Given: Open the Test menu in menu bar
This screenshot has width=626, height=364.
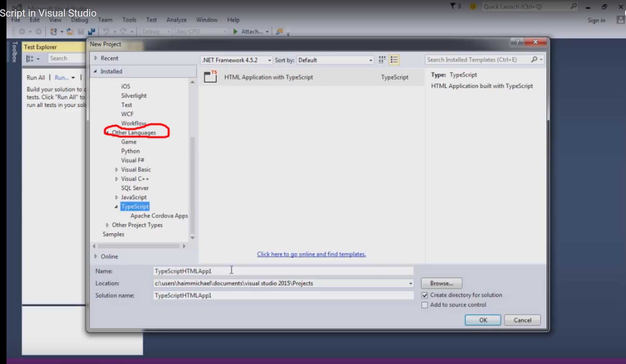Looking at the screenshot, I should [151, 20].
